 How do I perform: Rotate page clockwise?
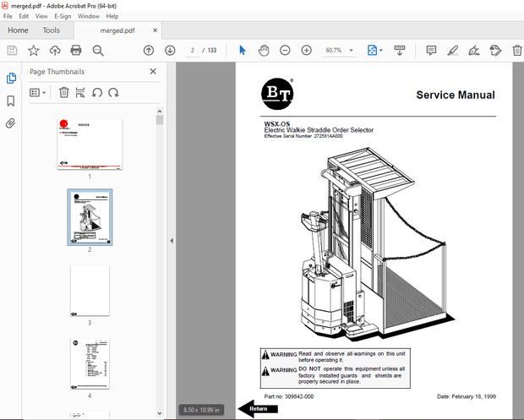[x=113, y=93]
